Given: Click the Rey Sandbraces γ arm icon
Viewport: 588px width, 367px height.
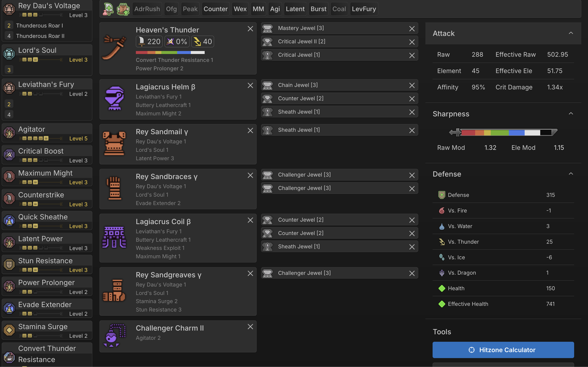Looking at the screenshot, I should click(x=114, y=188).
